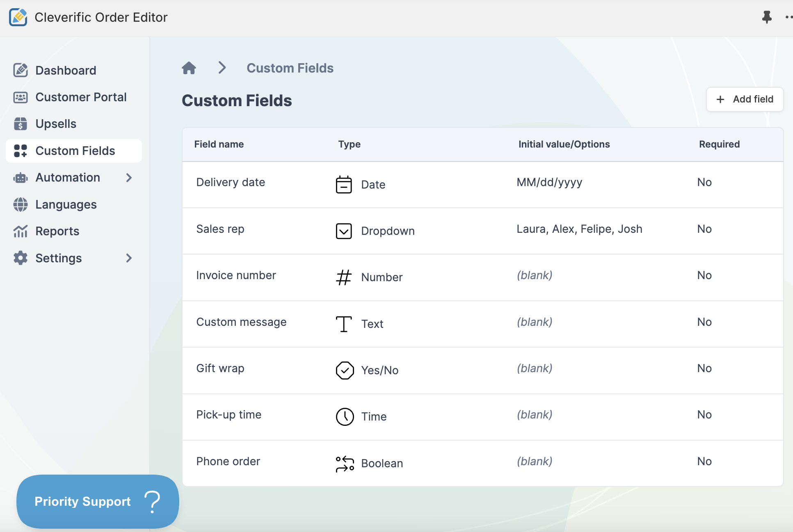
Task: Click the Phone order field name
Action: tap(228, 462)
